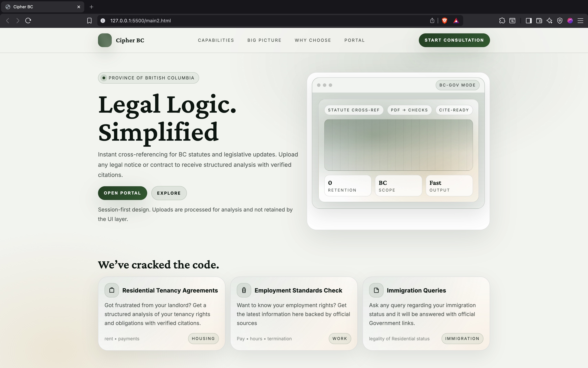Click the Explore button
Image resolution: width=588 pixels, height=368 pixels.
coord(169,193)
